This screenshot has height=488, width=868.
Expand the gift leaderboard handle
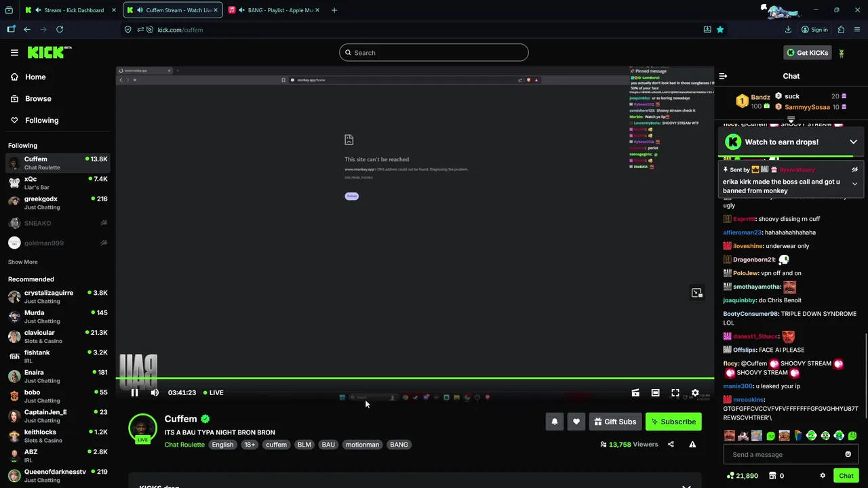791,119
